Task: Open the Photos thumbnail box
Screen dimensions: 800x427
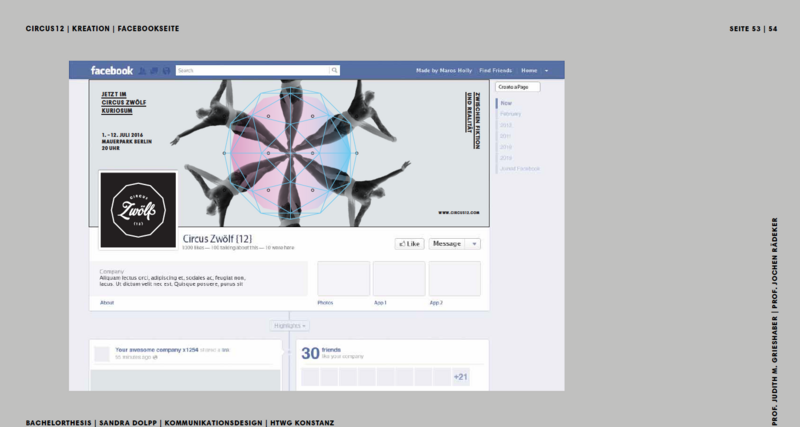Action: (x=343, y=278)
